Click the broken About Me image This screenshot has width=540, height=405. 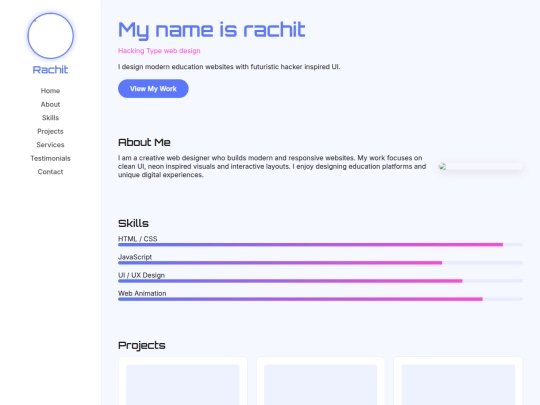pos(481,167)
